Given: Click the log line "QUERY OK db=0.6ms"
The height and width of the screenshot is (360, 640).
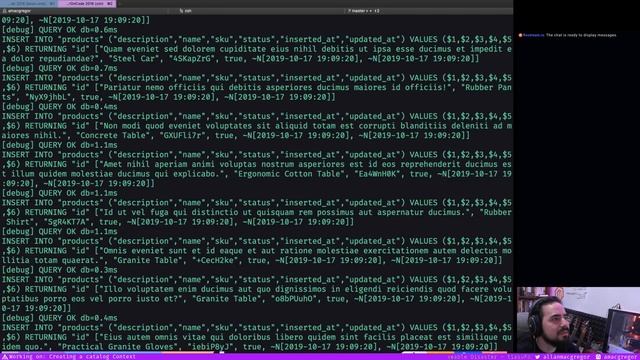Looking at the screenshot, I should pyautogui.click(x=78, y=30).
